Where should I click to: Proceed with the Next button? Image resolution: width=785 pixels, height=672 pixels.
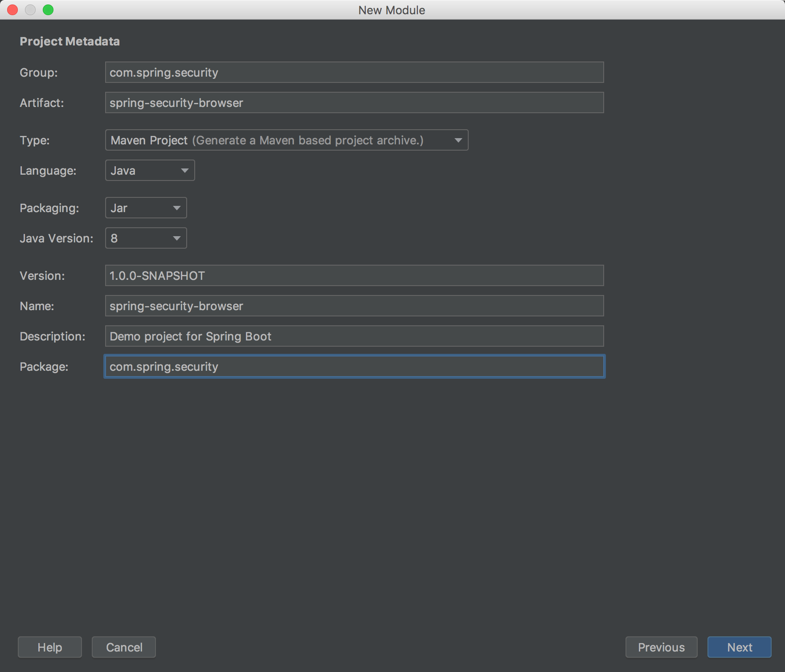click(739, 647)
